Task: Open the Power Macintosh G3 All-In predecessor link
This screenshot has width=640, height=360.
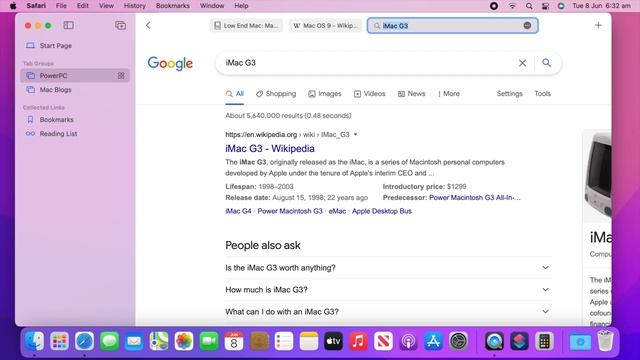Action: pos(475,198)
